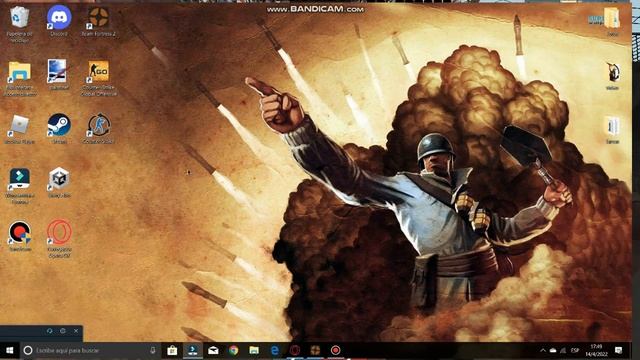
Task: Click the settings icon in the small dark panel
Action: (63, 331)
